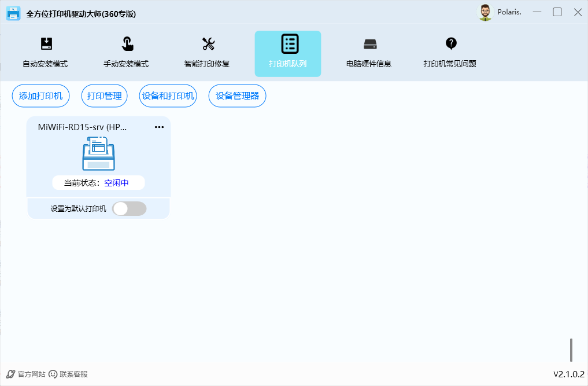The height and width of the screenshot is (386, 588).
Task: Open the three-dot menu on printer card
Action: pyautogui.click(x=159, y=127)
